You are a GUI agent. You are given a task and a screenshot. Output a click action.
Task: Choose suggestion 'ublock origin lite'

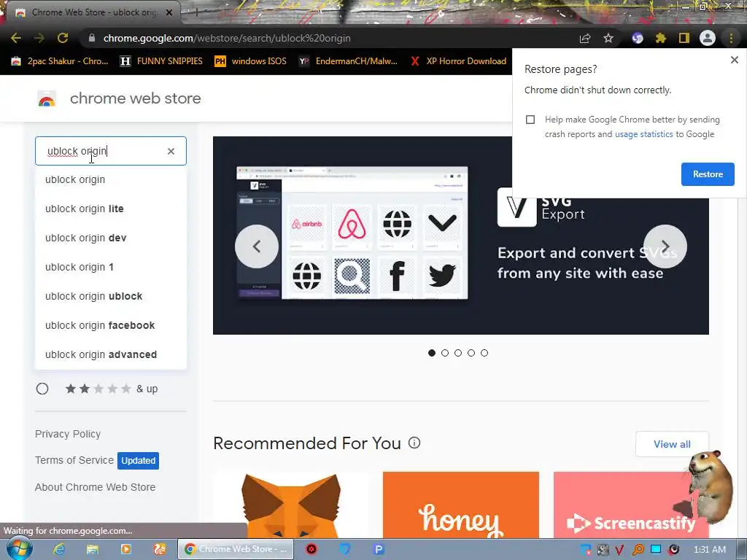tap(111, 209)
